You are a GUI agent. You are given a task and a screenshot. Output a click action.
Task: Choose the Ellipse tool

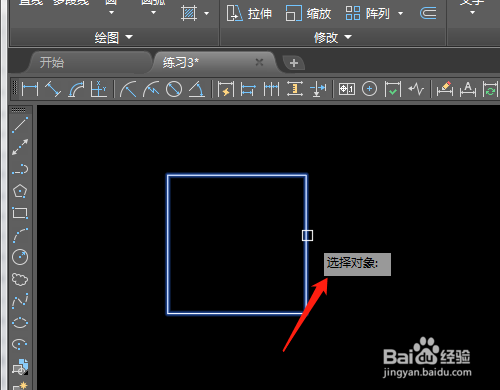click(x=20, y=323)
